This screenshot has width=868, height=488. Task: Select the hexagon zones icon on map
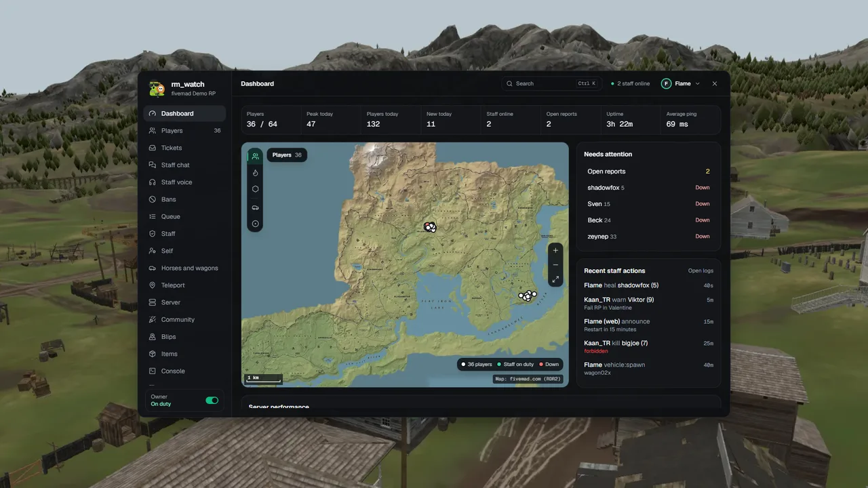click(x=255, y=190)
